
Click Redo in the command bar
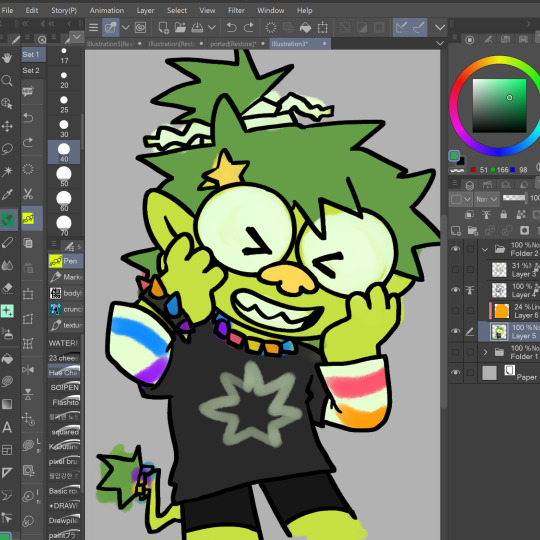[249, 27]
